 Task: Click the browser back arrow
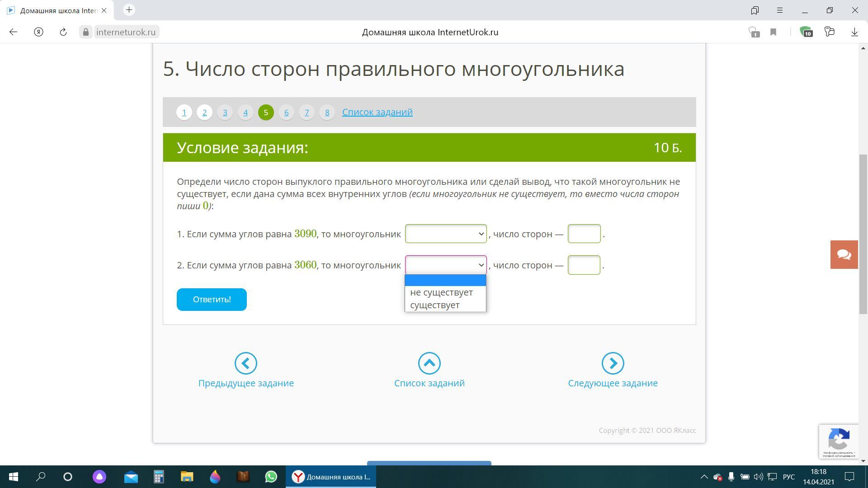point(13,32)
